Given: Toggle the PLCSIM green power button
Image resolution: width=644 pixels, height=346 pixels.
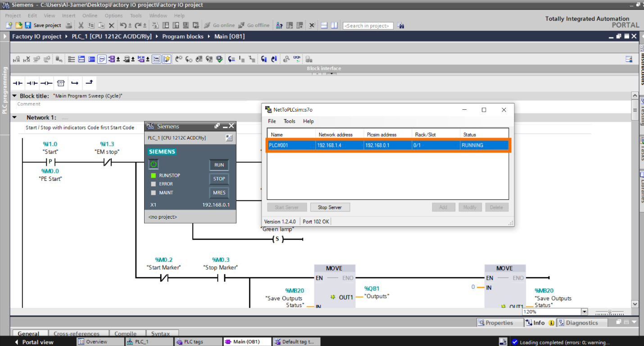Looking at the screenshot, I should coord(154,164).
